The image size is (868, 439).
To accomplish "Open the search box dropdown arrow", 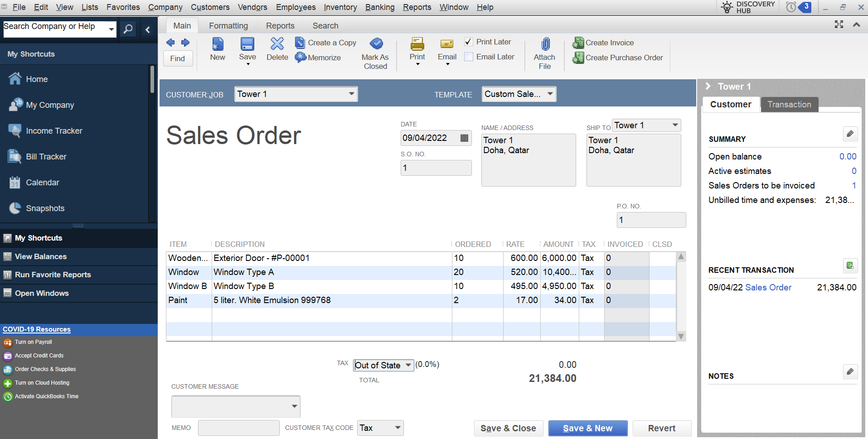I will [111, 29].
